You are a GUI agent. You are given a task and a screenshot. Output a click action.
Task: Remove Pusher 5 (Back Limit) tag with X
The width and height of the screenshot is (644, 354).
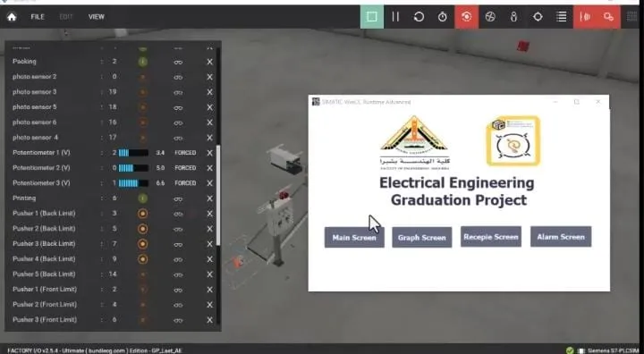(210, 274)
